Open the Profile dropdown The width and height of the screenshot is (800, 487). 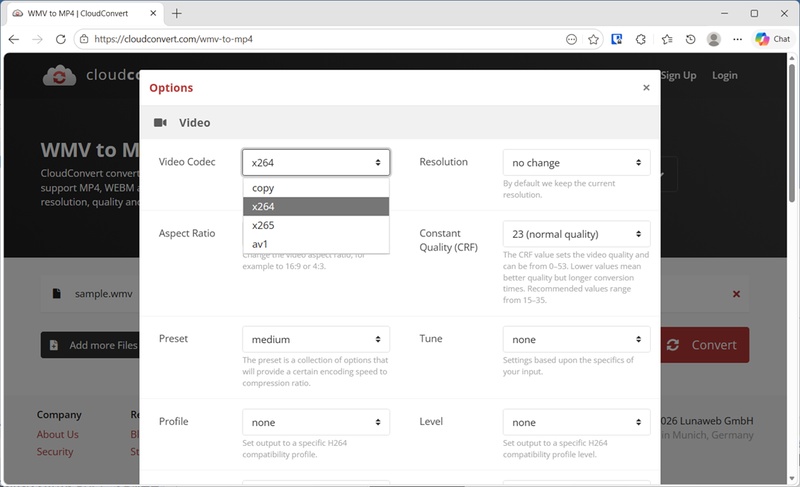(x=315, y=422)
